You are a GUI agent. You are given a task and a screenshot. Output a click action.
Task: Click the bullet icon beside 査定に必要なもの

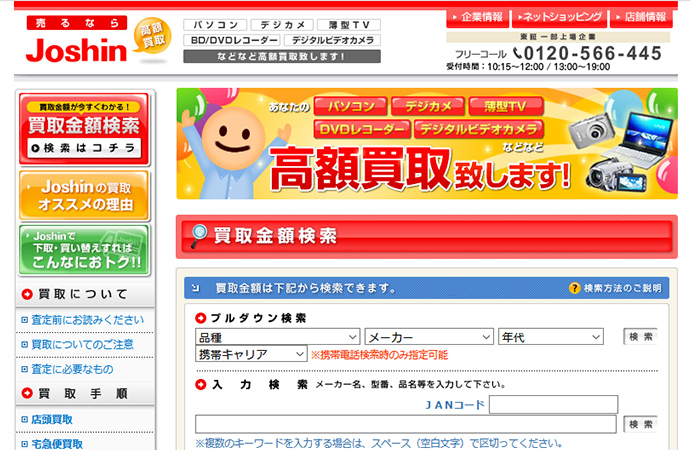point(25,369)
